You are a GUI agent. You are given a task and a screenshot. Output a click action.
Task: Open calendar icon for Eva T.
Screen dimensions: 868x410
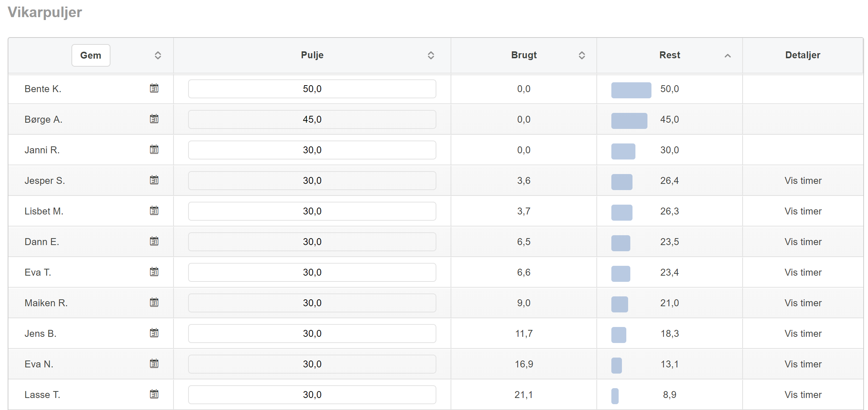click(154, 272)
